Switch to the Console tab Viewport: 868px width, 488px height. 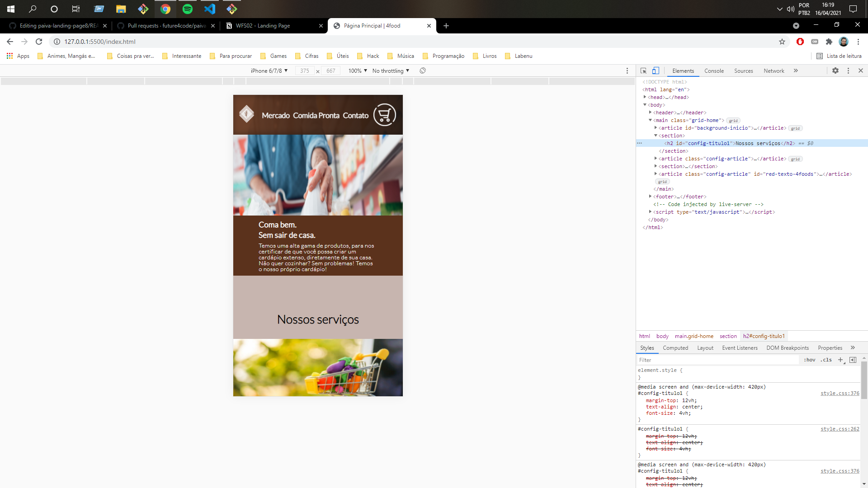[714, 71]
